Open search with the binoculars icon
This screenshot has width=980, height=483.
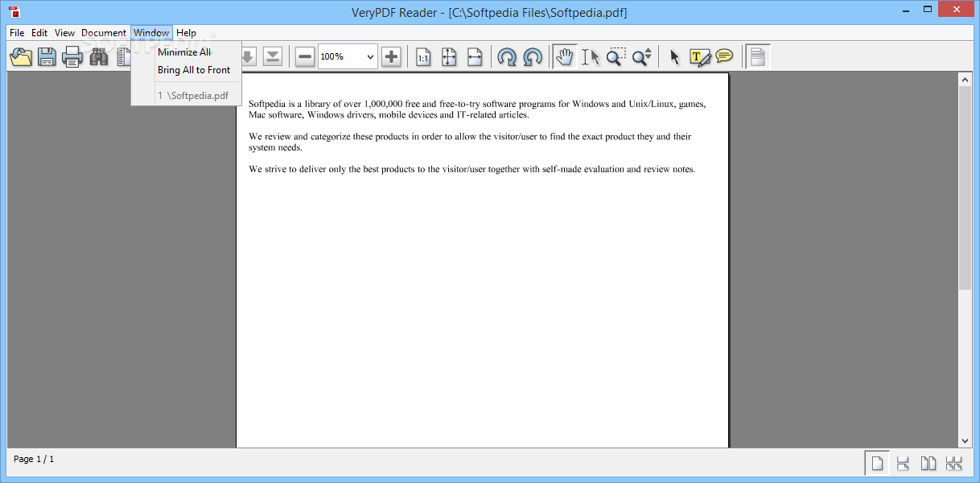(x=99, y=56)
